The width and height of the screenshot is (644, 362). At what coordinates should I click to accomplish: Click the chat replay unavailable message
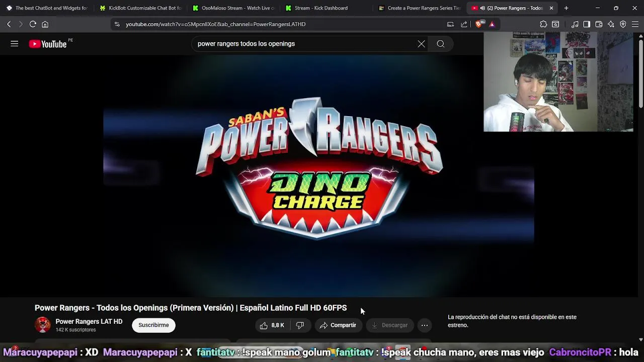tap(512, 321)
